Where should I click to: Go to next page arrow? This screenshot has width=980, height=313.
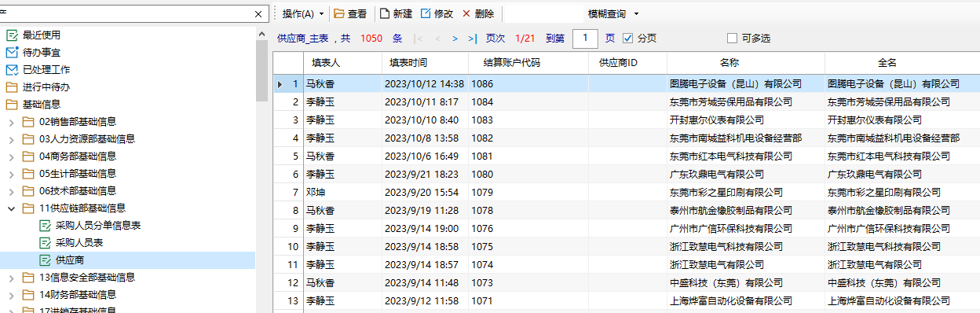pyautogui.click(x=455, y=39)
